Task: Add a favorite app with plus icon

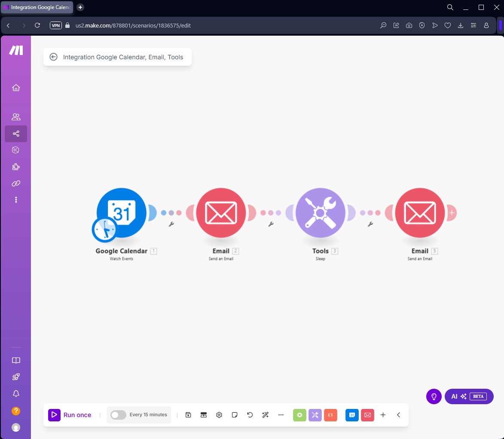Action: click(x=383, y=415)
